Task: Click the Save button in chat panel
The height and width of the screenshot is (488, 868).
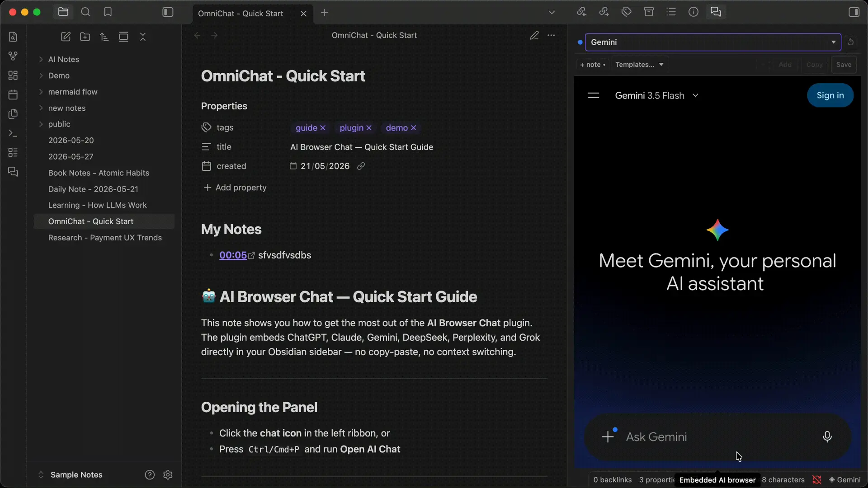Action: [844, 65]
